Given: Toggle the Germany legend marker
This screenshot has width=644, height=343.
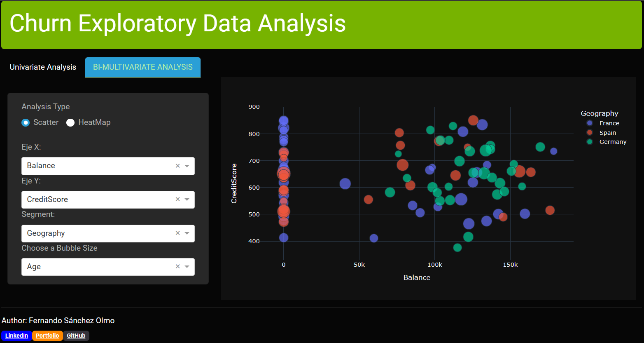Looking at the screenshot, I should click(590, 142).
